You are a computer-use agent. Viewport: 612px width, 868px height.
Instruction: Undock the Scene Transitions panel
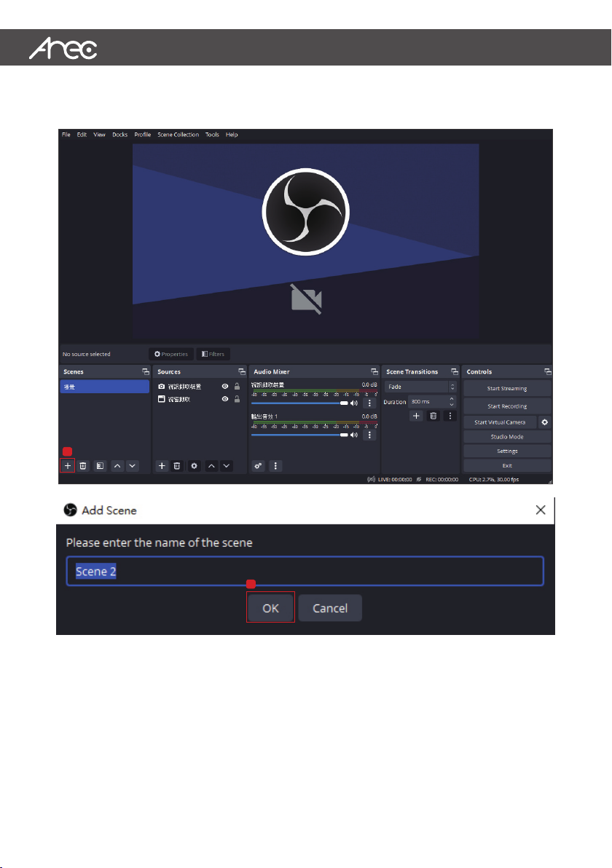(455, 372)
